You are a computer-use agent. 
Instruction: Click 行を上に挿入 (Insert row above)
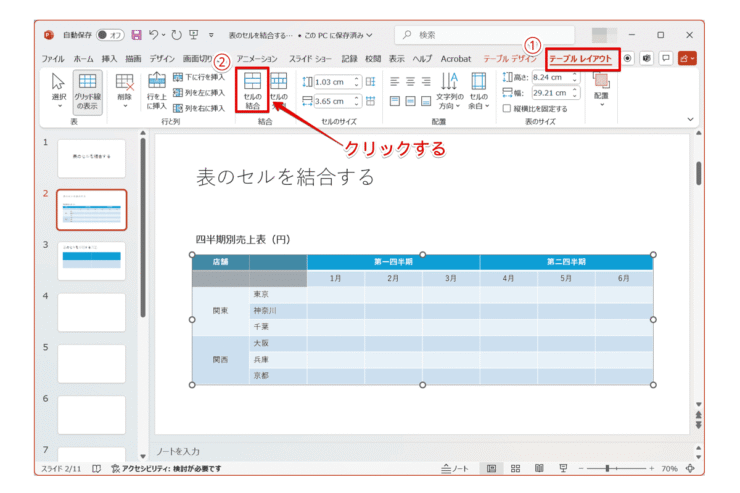tap(157, 91)
